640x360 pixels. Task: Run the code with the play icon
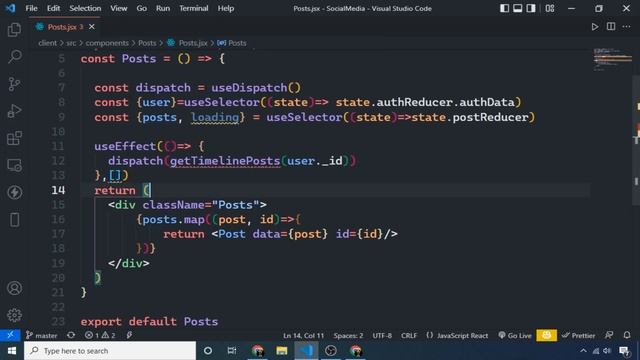595,27
